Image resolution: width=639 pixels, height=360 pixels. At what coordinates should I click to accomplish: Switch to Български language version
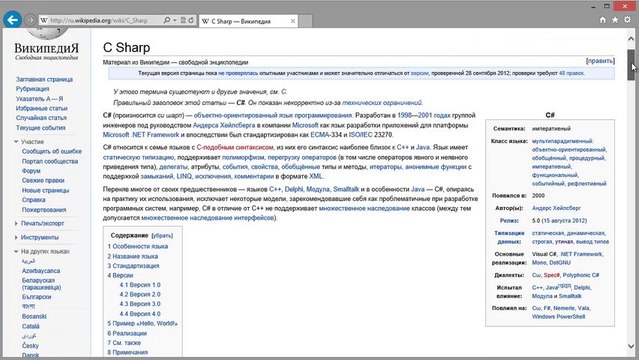click(x=37, y=297)
